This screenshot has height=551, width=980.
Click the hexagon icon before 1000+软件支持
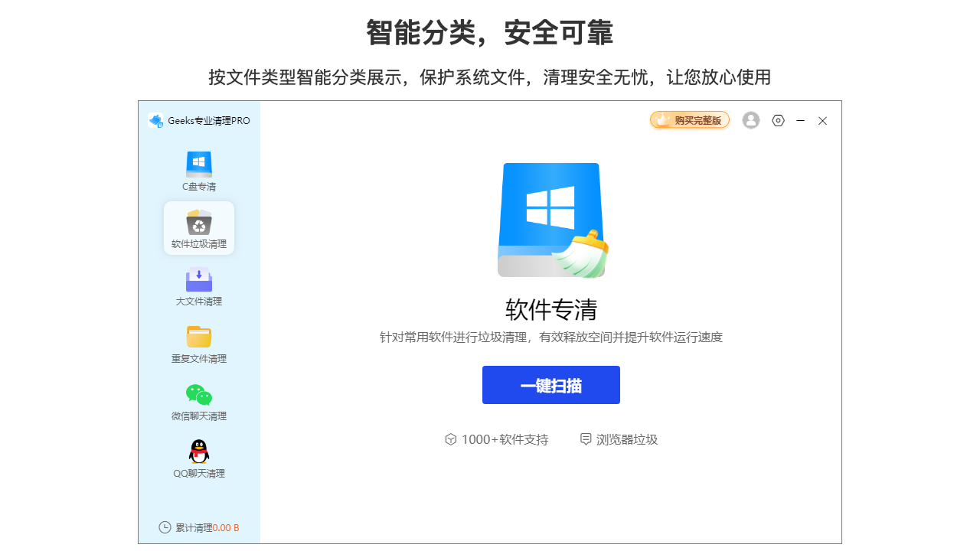click(x=449, y=439)
